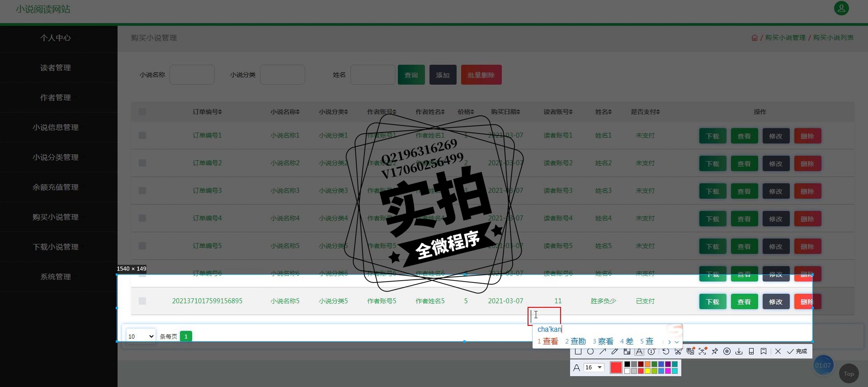Image resolution: width=868 pixels, height=387 pixels.
Task: Select the arrow annotation tool
Action: 603,351
